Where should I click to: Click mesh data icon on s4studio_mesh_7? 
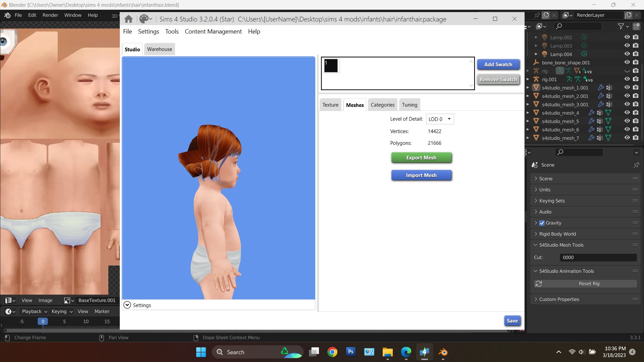coord(608,138)
